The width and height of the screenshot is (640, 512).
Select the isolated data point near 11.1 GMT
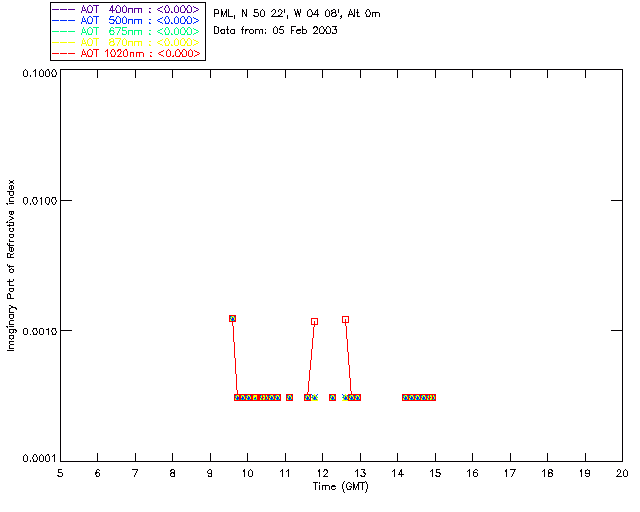click(289, 397)
